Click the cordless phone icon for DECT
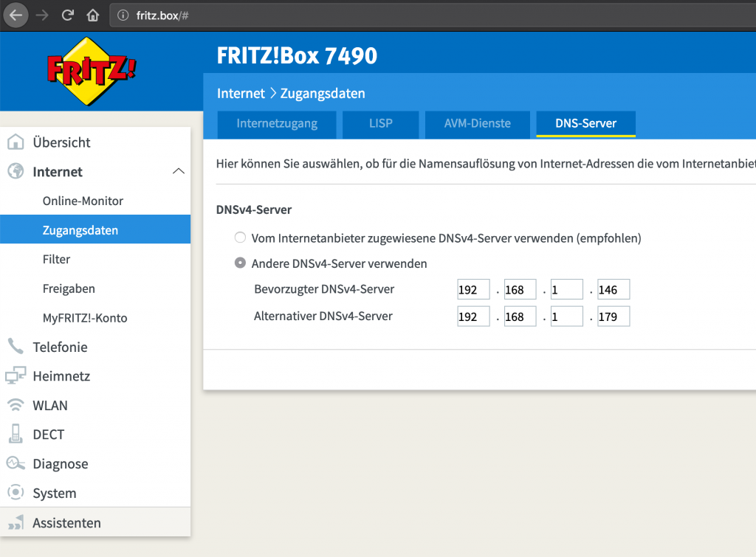 click(16, 434)
